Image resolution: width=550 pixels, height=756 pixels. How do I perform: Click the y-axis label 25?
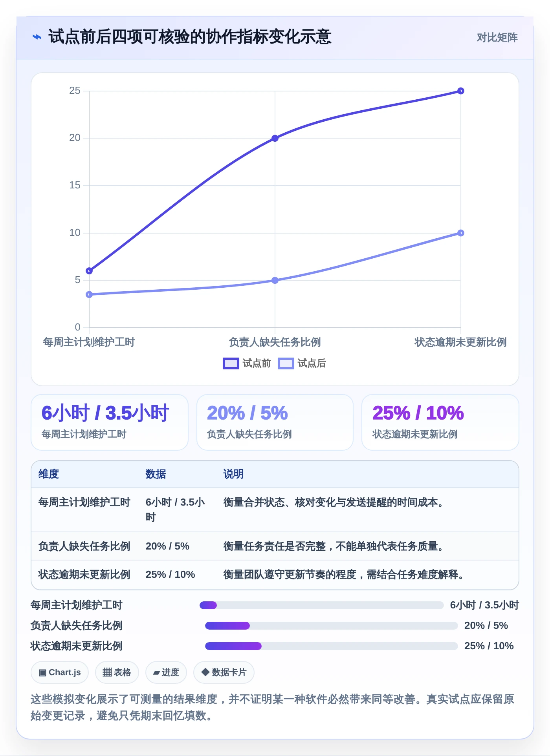(x=75, y=91)
